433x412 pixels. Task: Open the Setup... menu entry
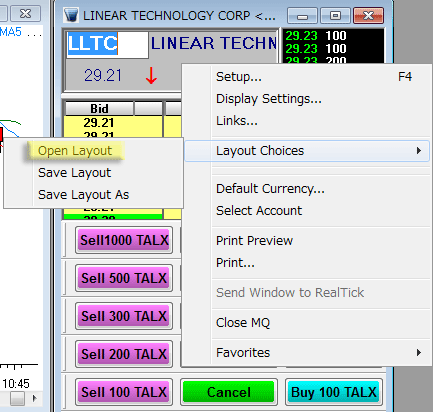tap(307, 77)
